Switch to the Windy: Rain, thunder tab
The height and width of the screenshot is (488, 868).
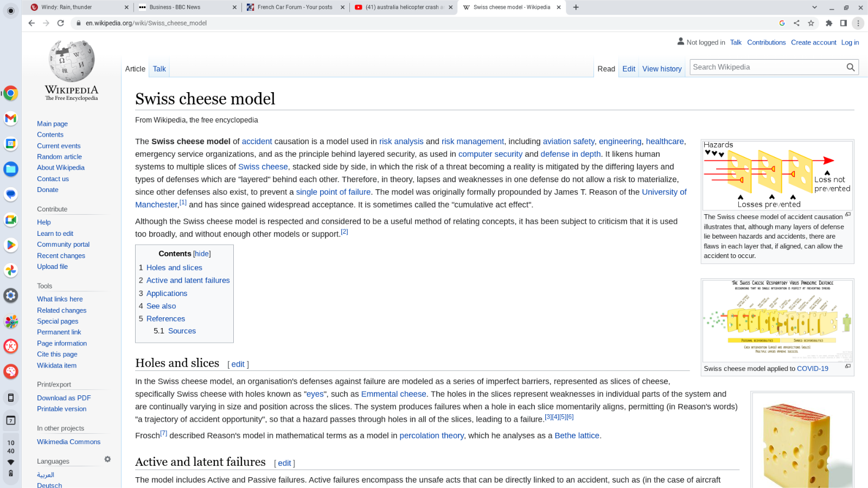[x=79, y=7]
